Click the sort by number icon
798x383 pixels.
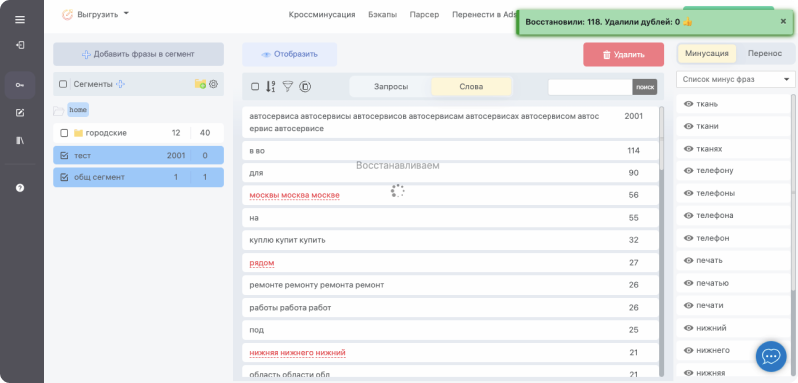tap(270, 86)
